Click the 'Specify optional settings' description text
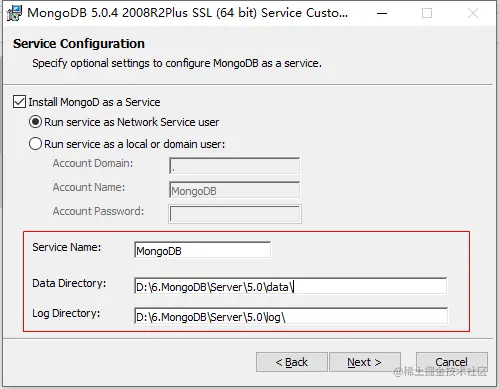Screen dimensions: 499x389 point(177,63)
